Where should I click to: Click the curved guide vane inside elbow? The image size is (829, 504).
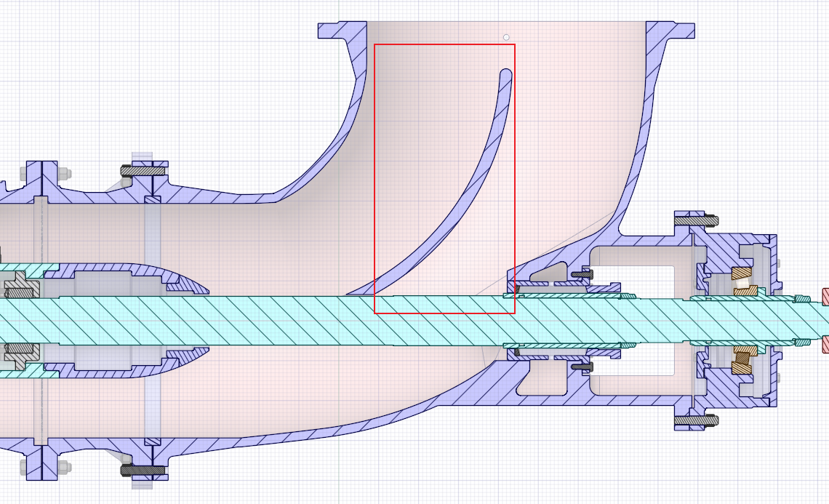(465, 202)
